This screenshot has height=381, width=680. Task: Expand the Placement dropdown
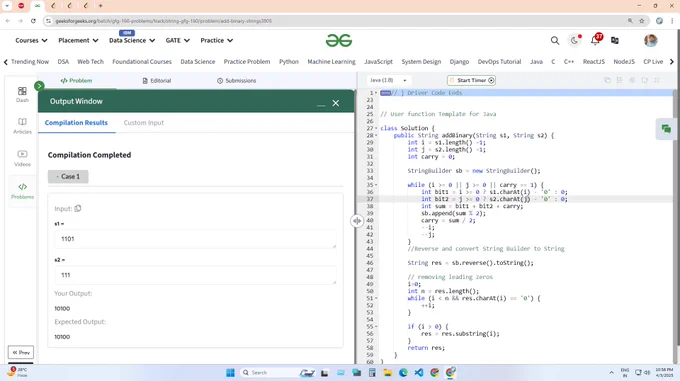78,40
